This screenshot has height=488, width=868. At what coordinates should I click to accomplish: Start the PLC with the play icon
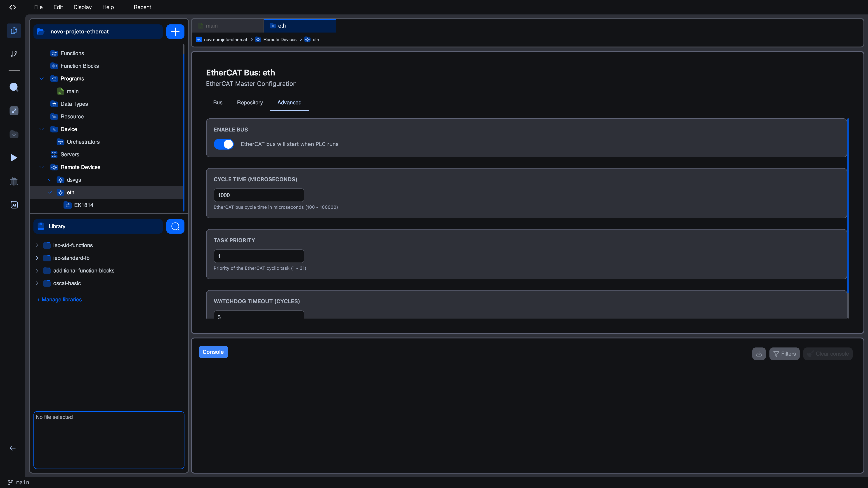[14, 158]
